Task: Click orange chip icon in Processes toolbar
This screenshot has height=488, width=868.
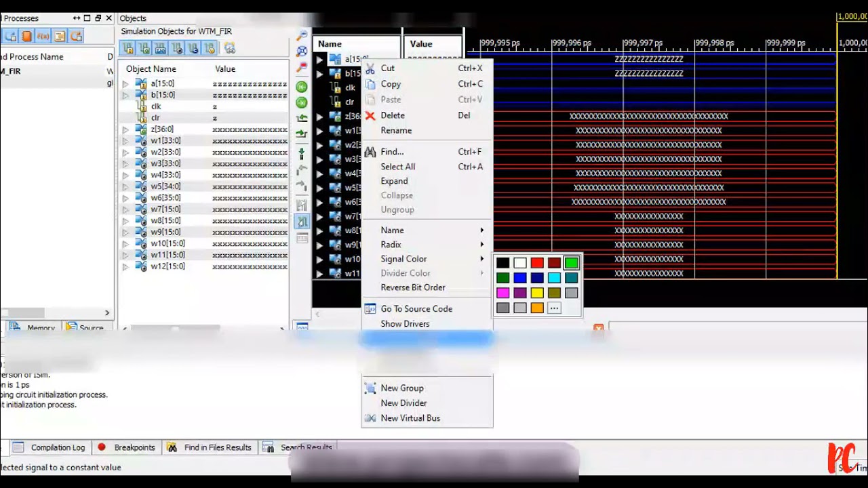Action: point(26,37)
